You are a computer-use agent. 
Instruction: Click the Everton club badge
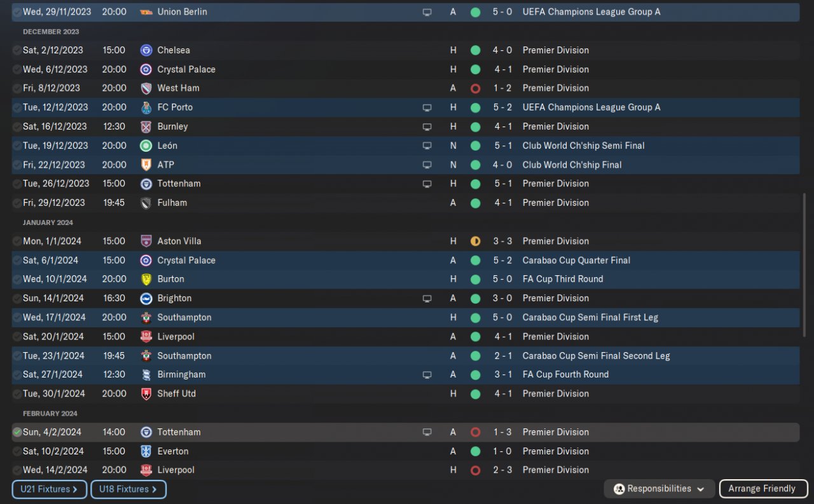click(x=146, y=451)
